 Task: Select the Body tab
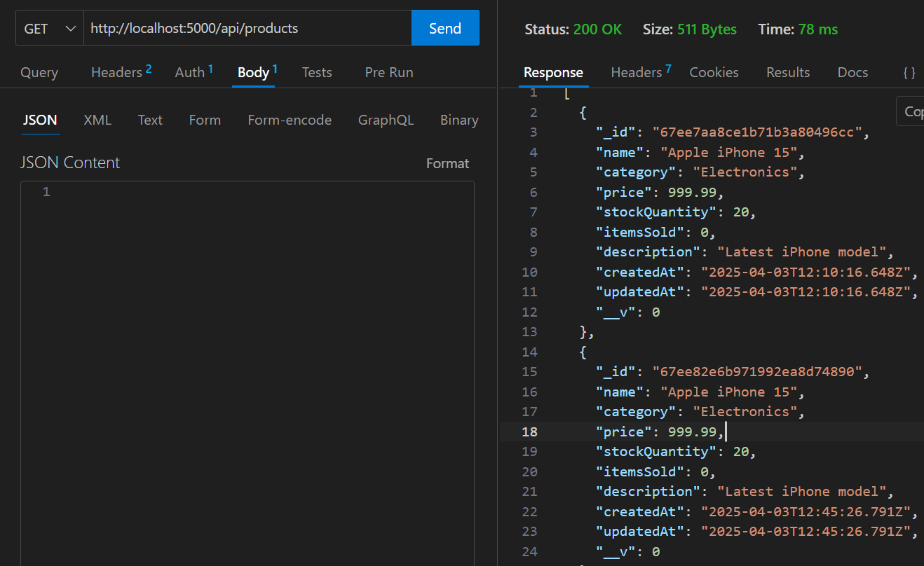[257, 72]
